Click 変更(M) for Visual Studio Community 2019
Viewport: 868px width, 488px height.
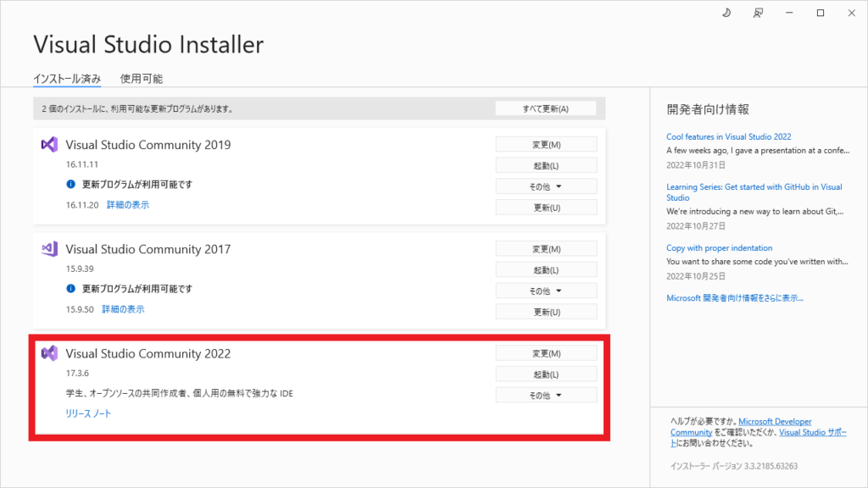(547, 144)
